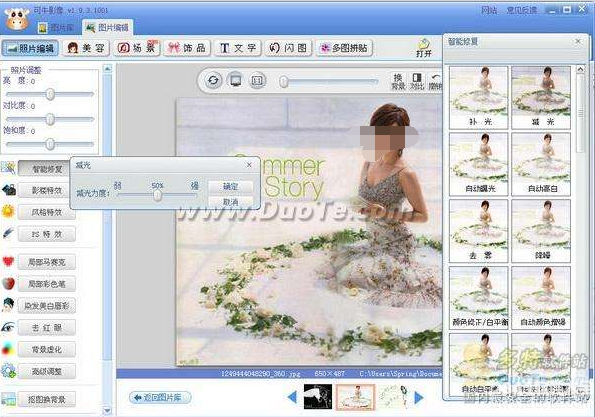
Task: Click the rotate refresh icon above canvas
Action: (x=213, y=80)
